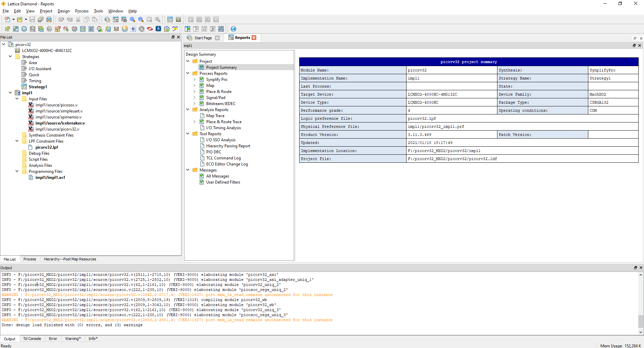Close the File List panel
This screenshot has width=644, height=348.
(x=178, y=37)
